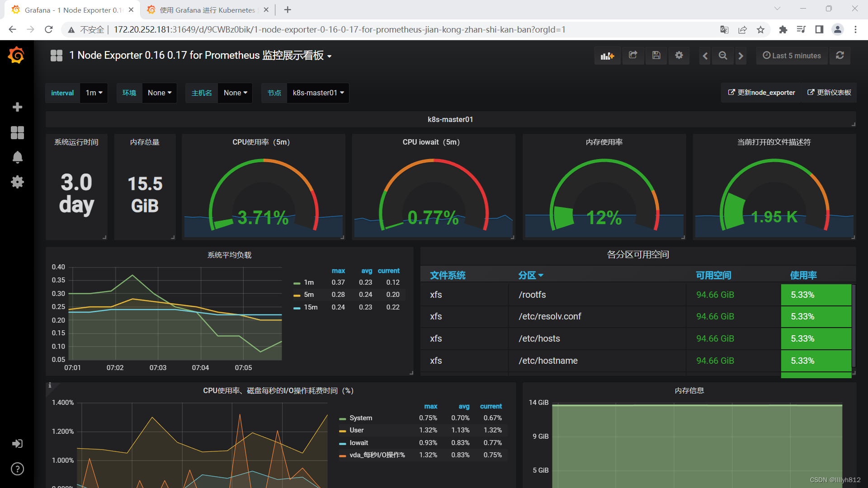Click the browser share page icon

coord(742,30)
